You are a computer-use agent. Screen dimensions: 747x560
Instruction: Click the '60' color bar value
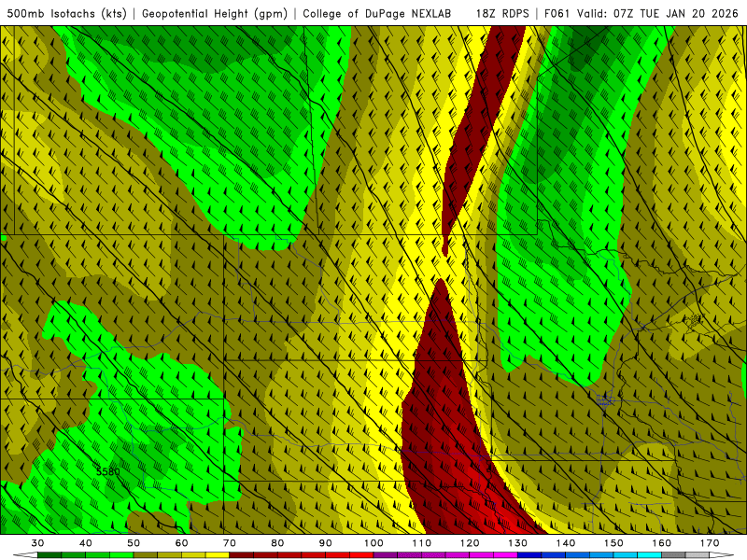(x=181, y=543)
